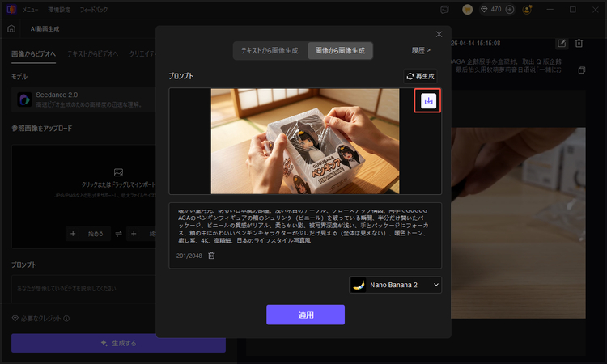Click the 適用 apply button
This screenshot has width=607, height=364.
coord(305,315)
